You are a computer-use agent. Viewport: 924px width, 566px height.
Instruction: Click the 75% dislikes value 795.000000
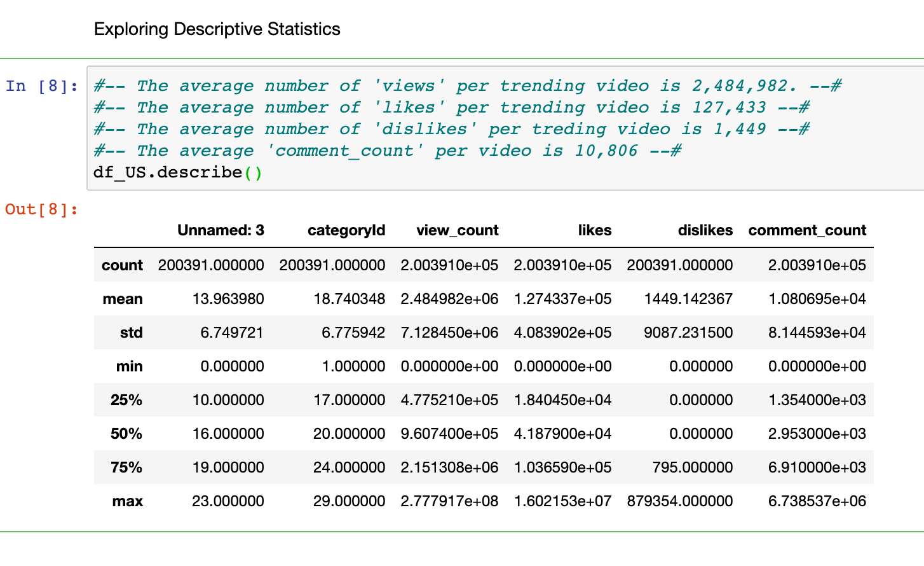point(692,467)
